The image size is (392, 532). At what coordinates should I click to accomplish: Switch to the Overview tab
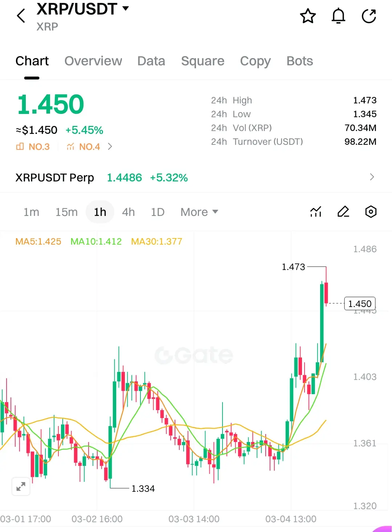coord(93,61)
